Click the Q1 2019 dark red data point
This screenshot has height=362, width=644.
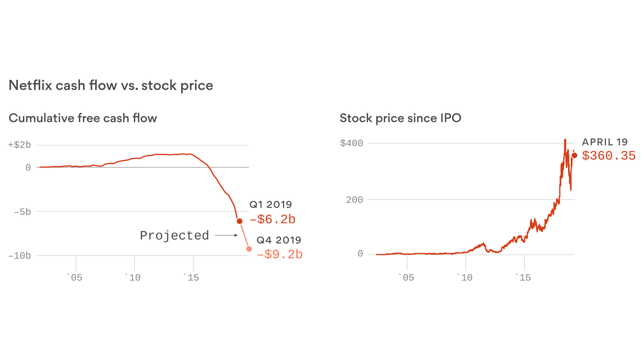point(240,221)
